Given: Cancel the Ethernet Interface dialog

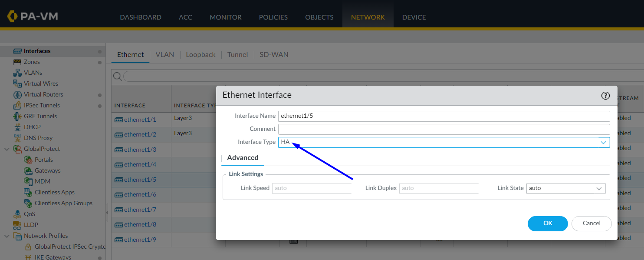Looking at the screenshot, I should [591, 223].
